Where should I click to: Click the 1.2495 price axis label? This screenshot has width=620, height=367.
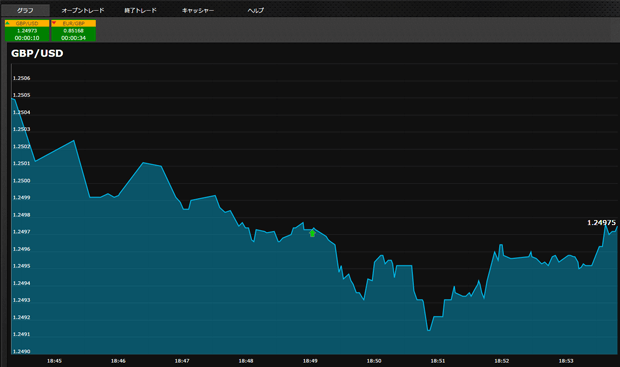coord(21,266)
